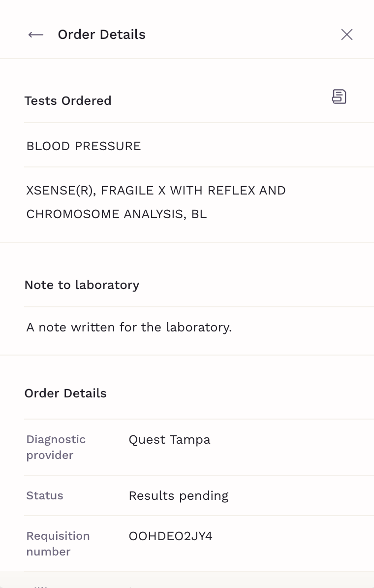This screenshot has width=374, height=588.
Task: Click the Order Details title in the header
Action: [101, 34]
